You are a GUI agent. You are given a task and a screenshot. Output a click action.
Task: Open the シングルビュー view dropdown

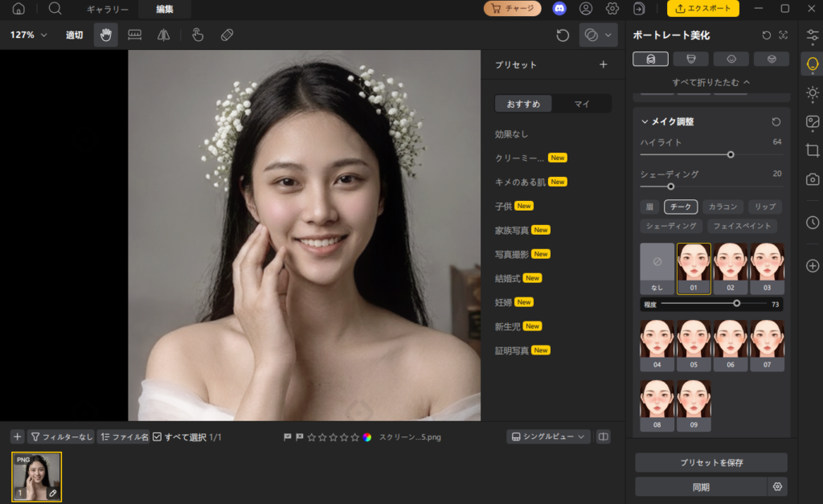(x=548, y=436)
